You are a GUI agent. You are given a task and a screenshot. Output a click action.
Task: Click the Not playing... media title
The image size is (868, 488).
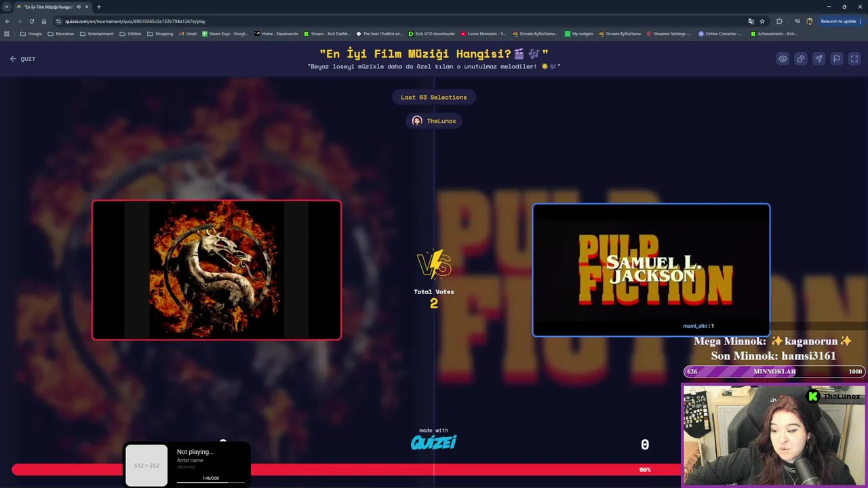195,452
